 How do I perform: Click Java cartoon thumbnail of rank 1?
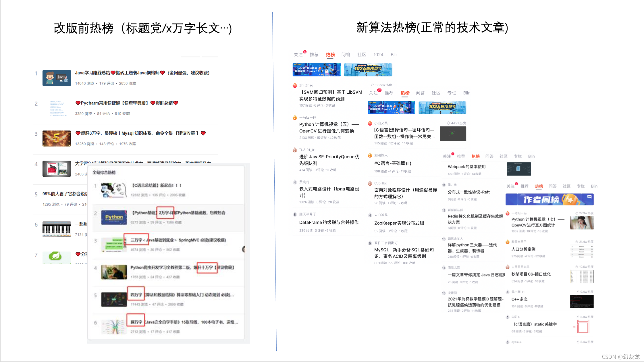pyautogui.click(x=57, y=78)
